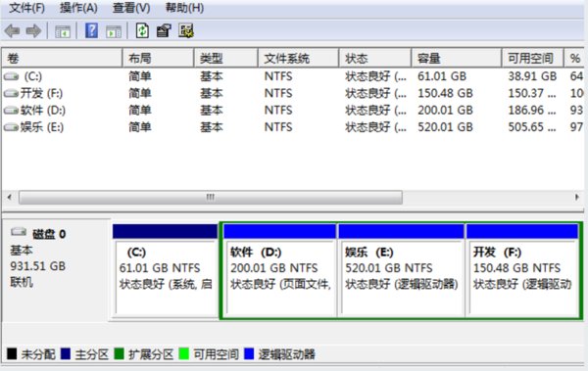The height and width of the screenshot is (371, 588).
Task: Click the 200.01 GB capacity cell in the volume list
Action: click(x=445, y=111)
